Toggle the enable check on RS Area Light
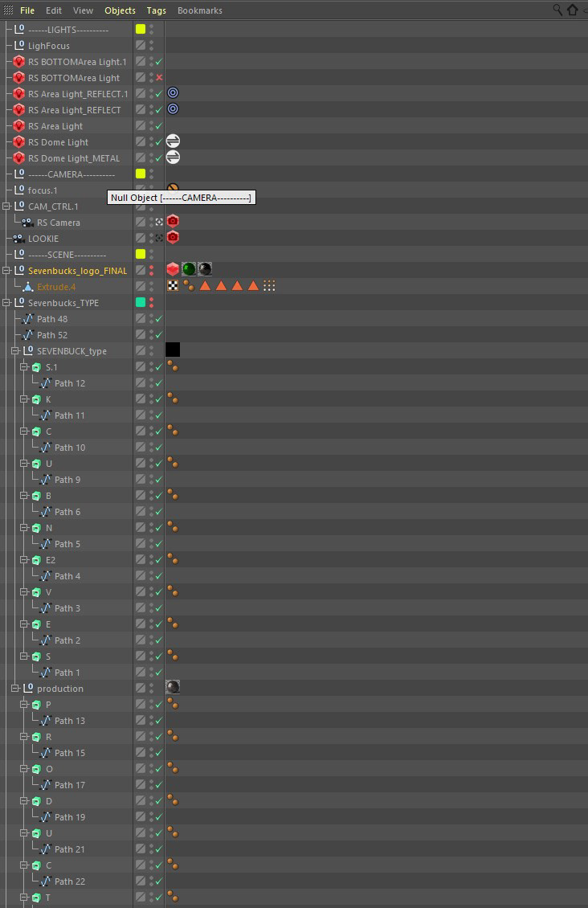 [159, 125]
